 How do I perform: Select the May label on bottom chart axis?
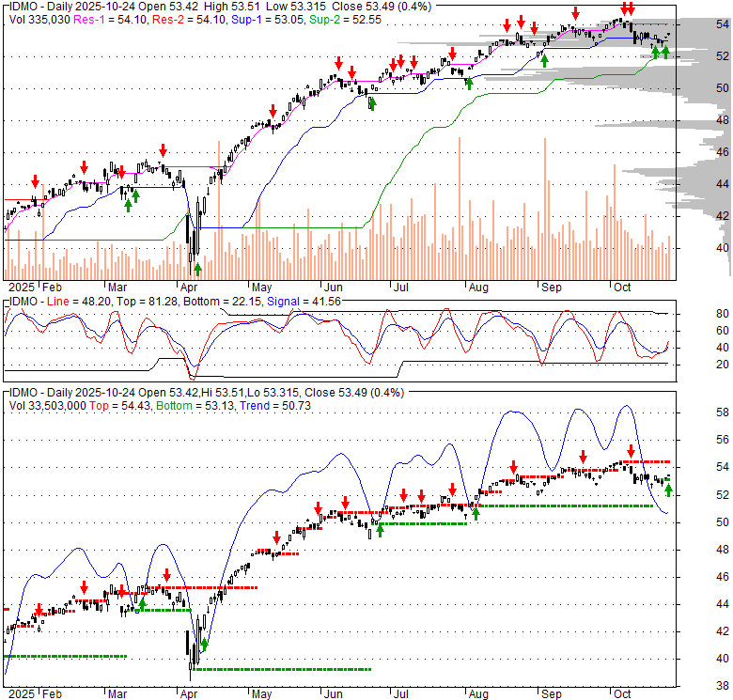tap(262, 694)
